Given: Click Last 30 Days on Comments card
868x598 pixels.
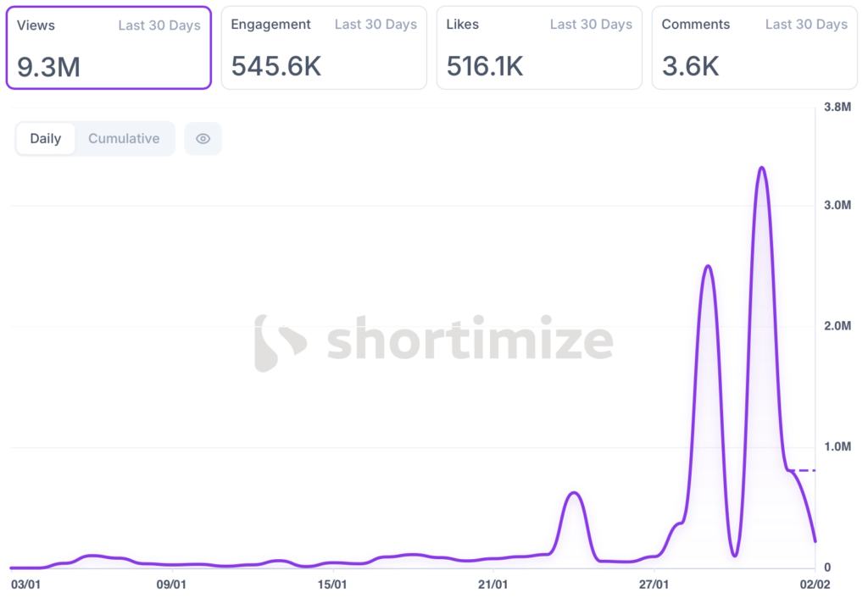Looking at the screenshot, I should click(x=806, y=25).
